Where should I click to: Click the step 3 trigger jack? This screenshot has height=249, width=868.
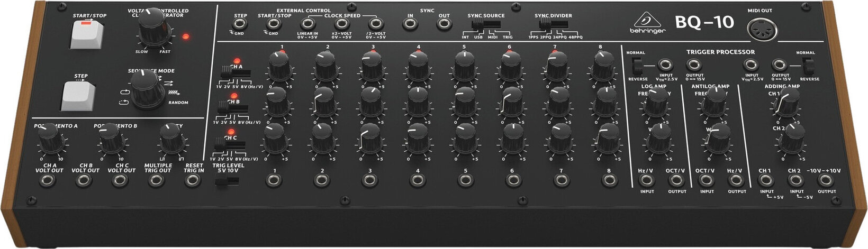tap(369, 181)
